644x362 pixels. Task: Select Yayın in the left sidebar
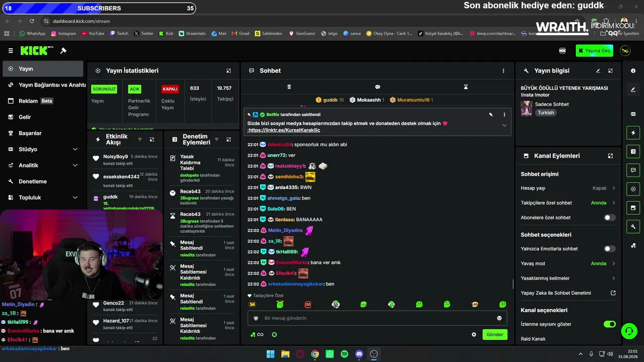pos(43,69)
